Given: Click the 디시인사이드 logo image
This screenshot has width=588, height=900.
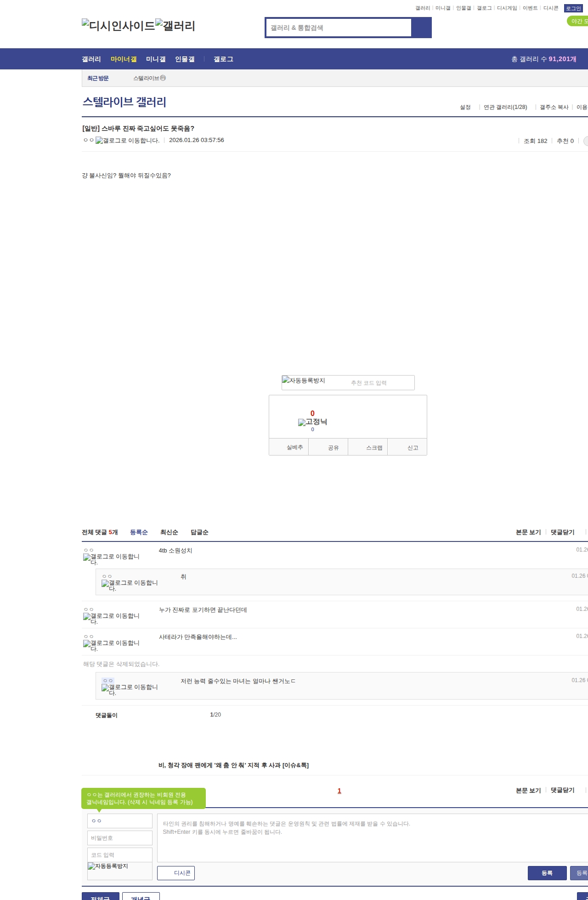Looking at the screenshot, I should 118,26.
